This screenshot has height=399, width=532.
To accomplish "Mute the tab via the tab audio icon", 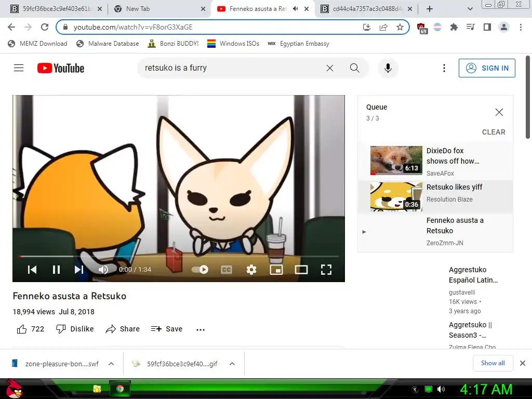I will pyautogui.click(x=296, y=9).
